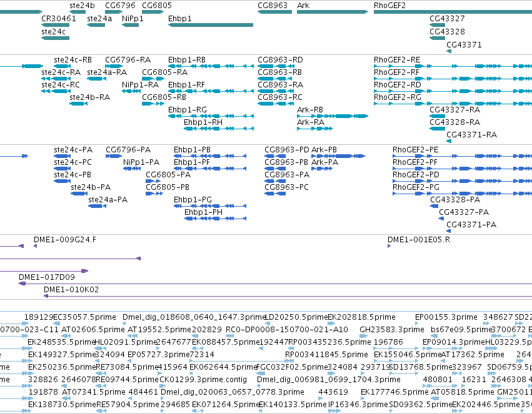Select transcript Ehbp1-RG
The image size is (532, 414).
(188, 110)
